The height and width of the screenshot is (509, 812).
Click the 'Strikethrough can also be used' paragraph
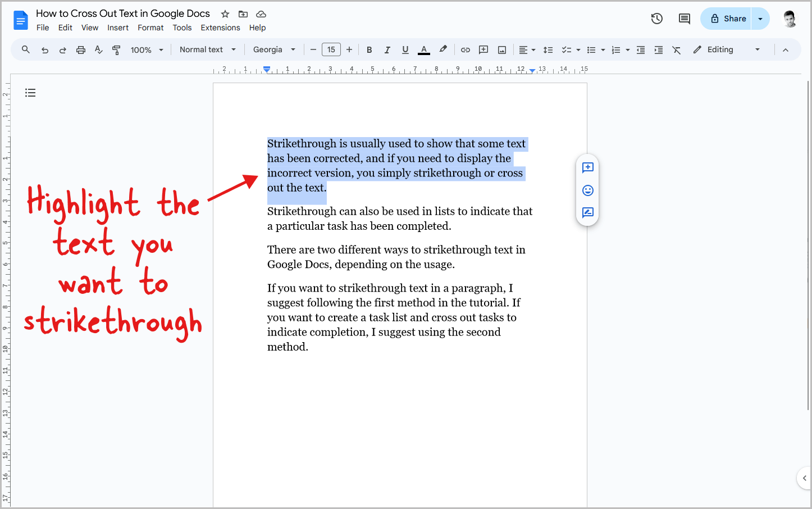coord(400,219)
